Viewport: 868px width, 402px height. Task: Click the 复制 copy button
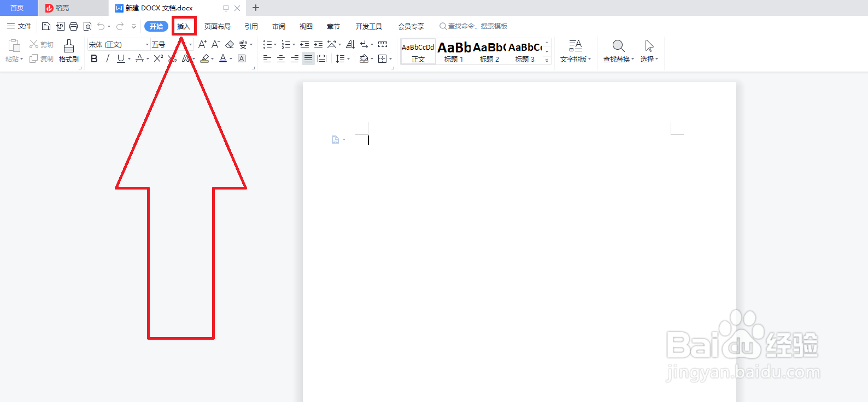coord(42,58)
